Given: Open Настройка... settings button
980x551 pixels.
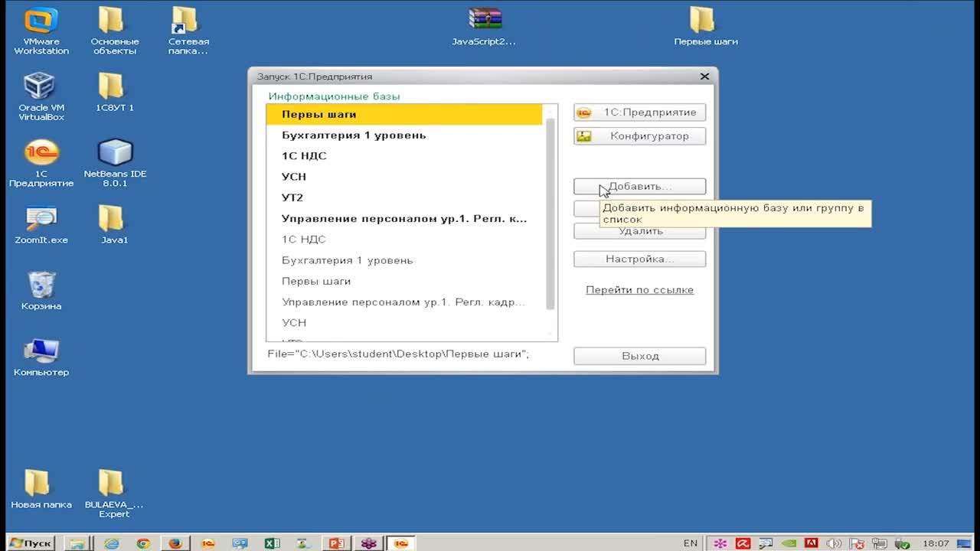Looking at the screenshot, I should [x=639, y=259].
